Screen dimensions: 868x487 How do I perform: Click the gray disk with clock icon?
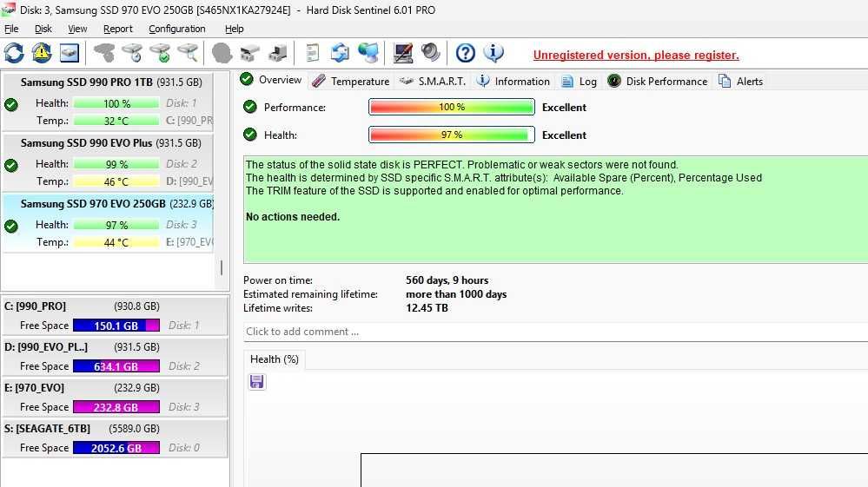(132, 53)
